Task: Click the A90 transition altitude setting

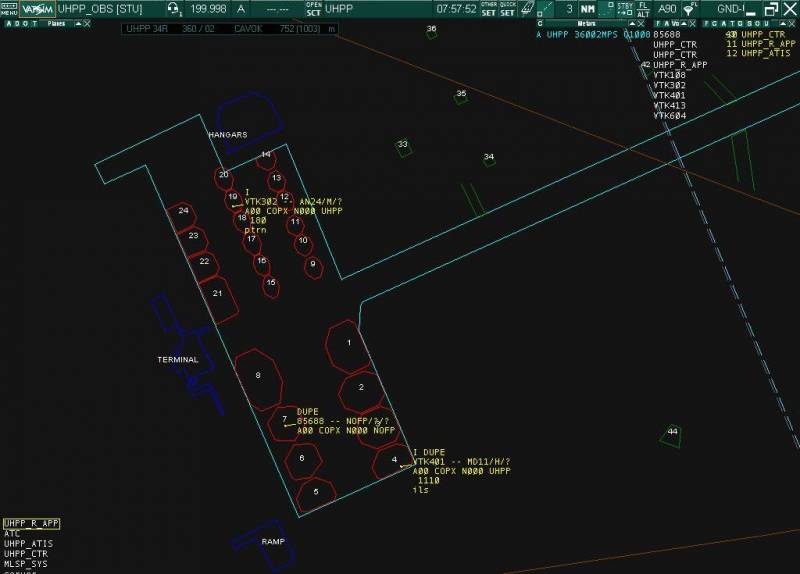Action: click(x=667, y=9)
